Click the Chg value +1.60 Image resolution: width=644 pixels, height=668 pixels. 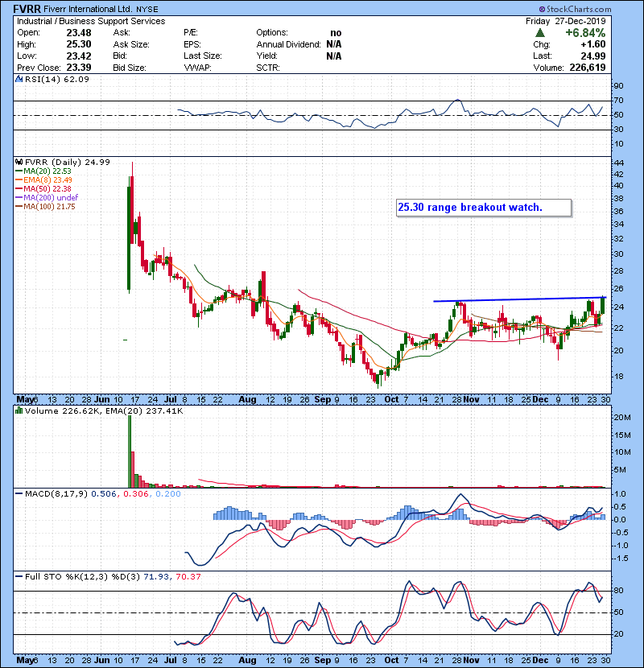[592, 44]
